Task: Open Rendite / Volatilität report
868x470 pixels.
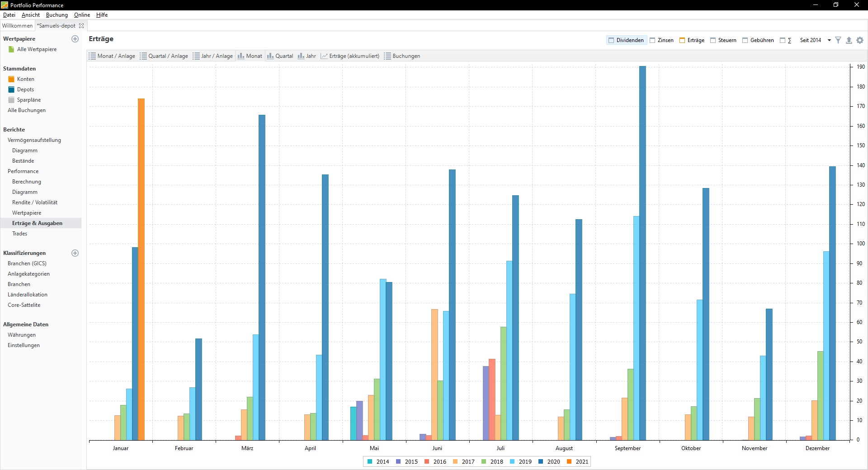Action: click(x=35, y=202)
